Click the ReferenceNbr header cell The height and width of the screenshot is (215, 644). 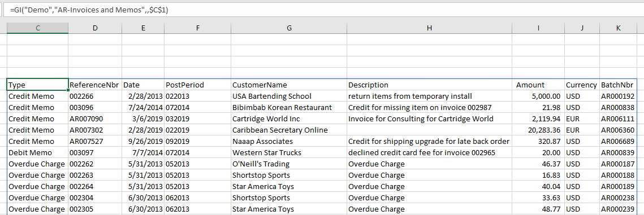click(96, 85)
